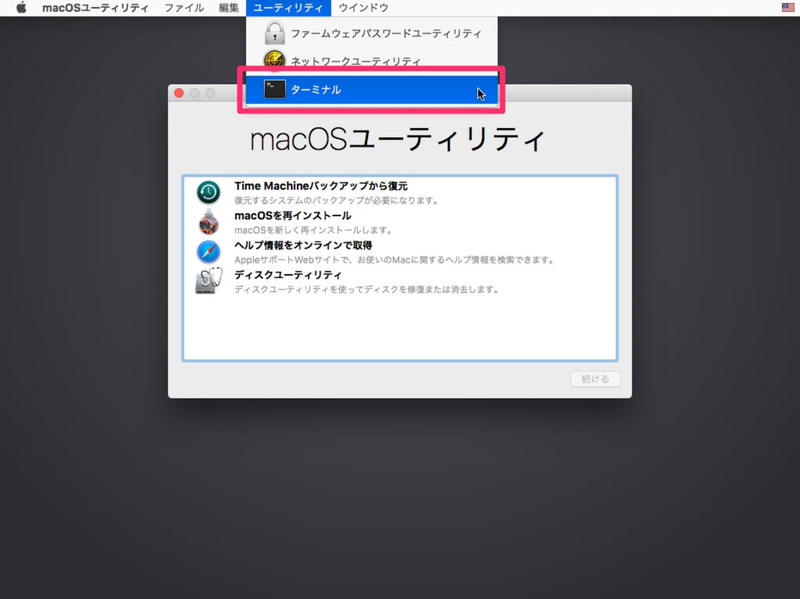Click the Safari compass icon
The width and height of the screenshot is (800, 599).
[208, 252]
